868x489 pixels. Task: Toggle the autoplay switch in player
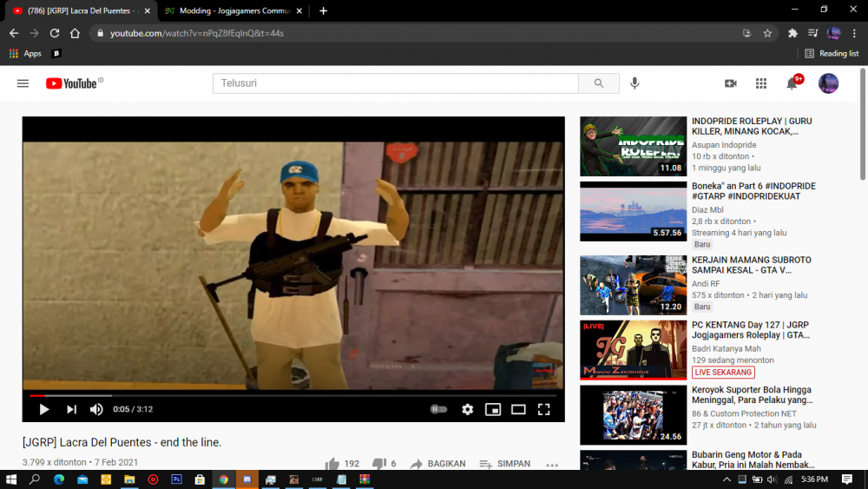pos(438,409)
